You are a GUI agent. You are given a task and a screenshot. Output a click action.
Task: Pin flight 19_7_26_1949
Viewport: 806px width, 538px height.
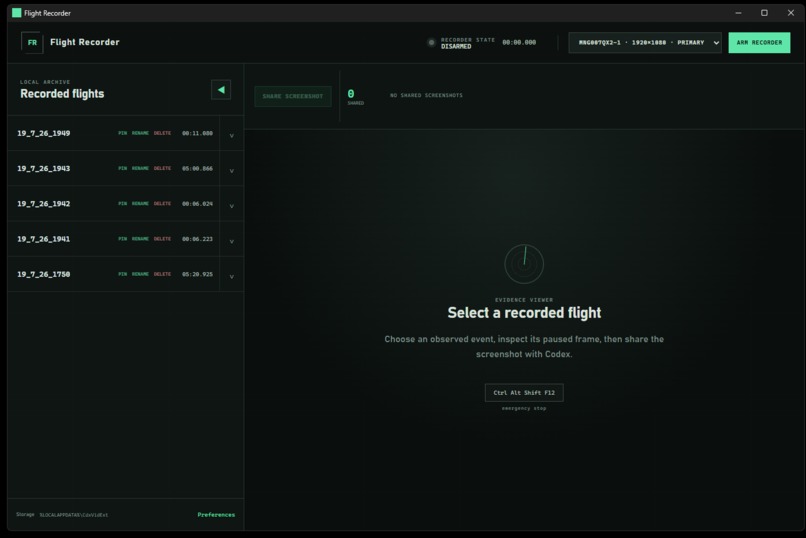click(x=122, y=133)
